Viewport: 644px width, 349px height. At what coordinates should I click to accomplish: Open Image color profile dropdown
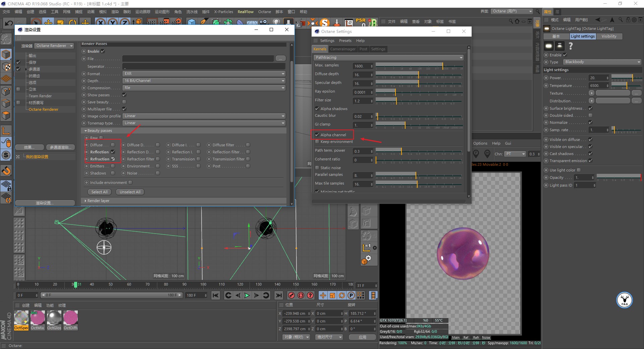(x=204, y=116)
